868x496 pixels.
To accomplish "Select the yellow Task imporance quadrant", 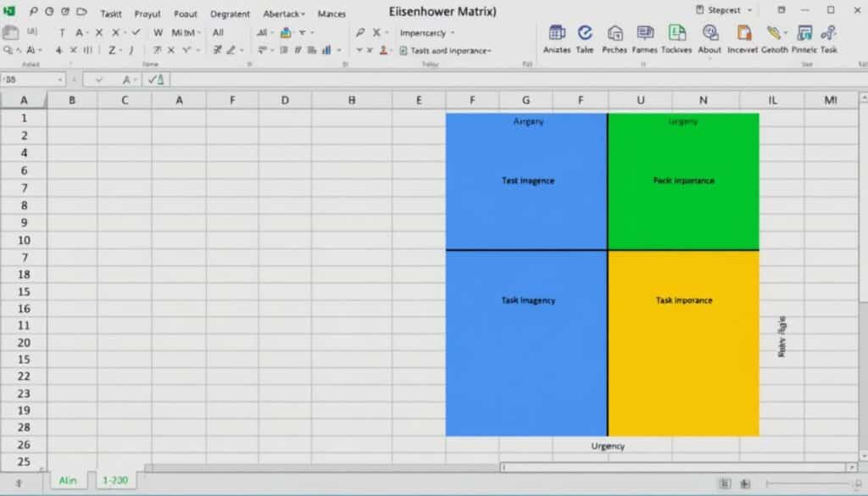I will click(684, 343).
